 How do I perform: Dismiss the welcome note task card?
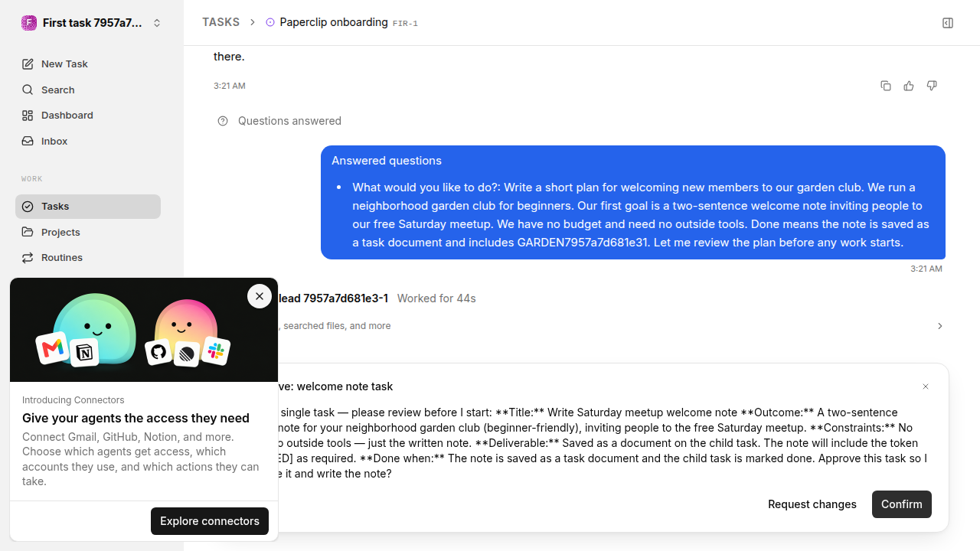926,386
